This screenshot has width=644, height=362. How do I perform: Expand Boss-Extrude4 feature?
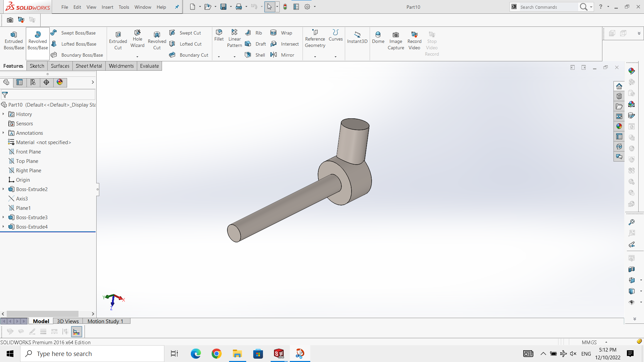click(3, 227)
